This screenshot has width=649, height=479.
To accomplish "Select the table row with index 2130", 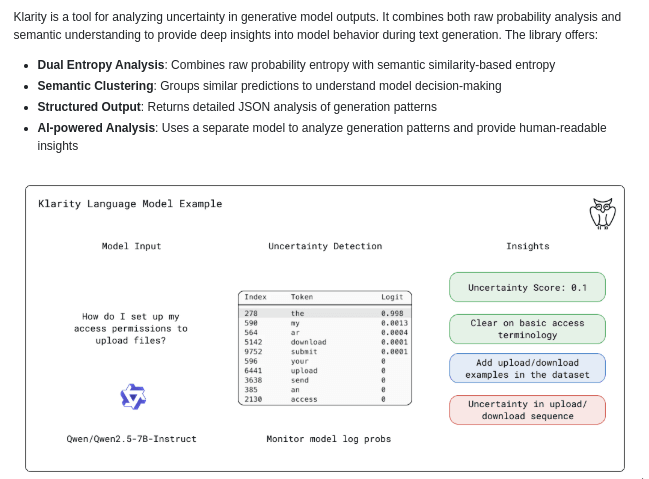I will pyautogui.click(x=325, y=399).
